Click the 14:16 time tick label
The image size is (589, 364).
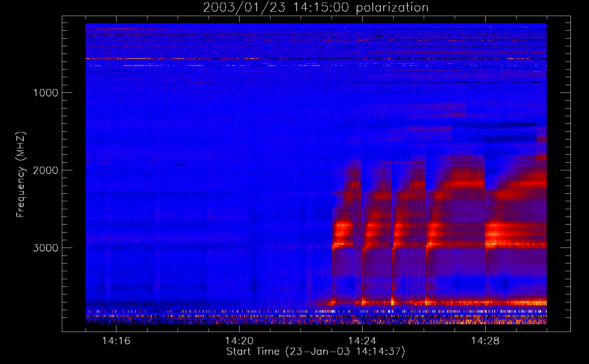point(116,341)
